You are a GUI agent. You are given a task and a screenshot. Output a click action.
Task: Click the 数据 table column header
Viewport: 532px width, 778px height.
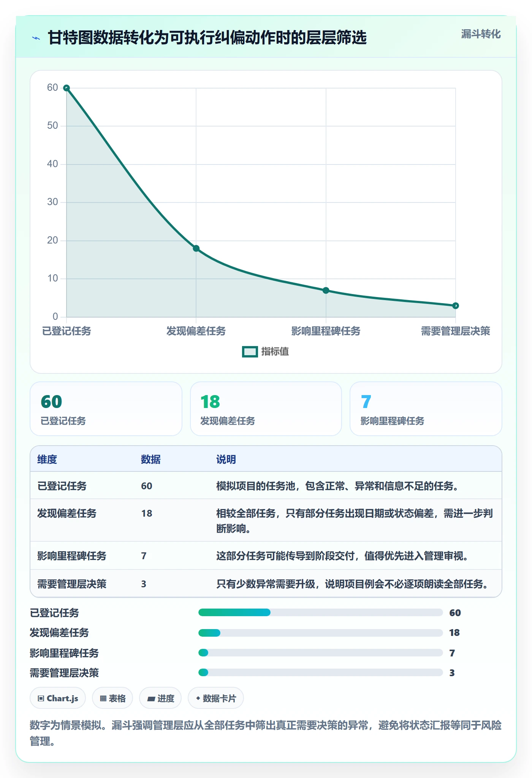[151, 460]
